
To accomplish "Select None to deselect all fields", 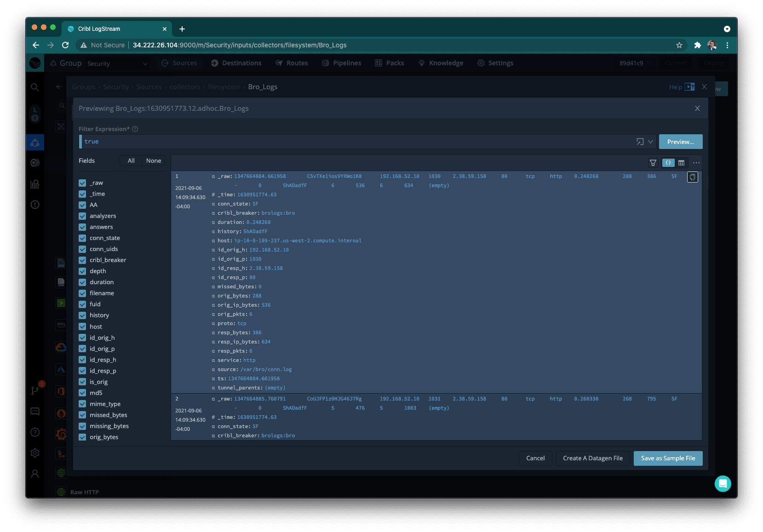I will click(154, 160).
